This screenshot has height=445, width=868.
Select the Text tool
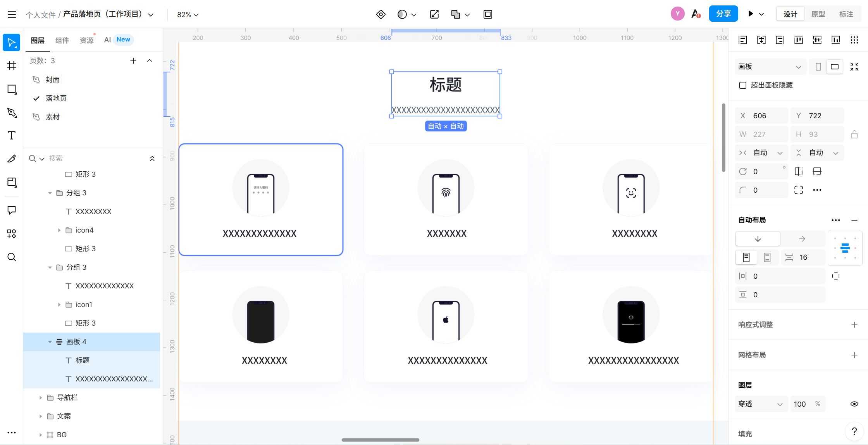coord(12,135)
